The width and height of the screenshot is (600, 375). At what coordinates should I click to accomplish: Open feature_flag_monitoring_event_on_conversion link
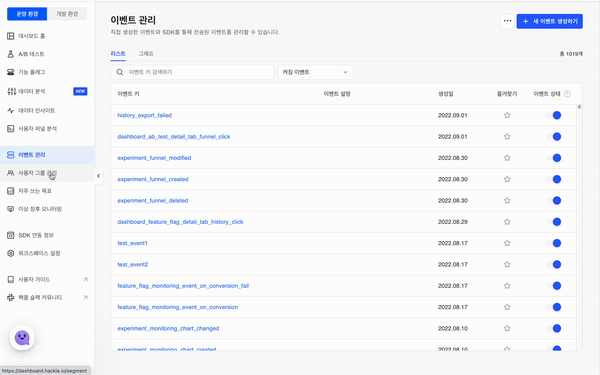(178, 307)
